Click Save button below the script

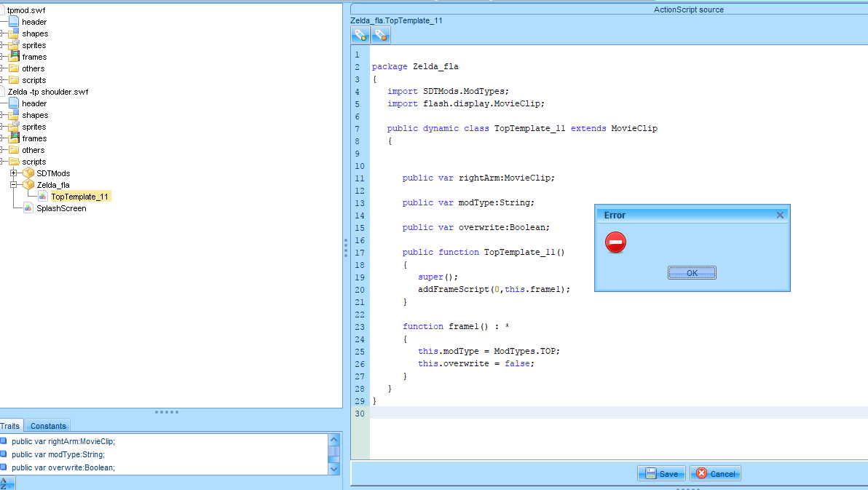661,474
